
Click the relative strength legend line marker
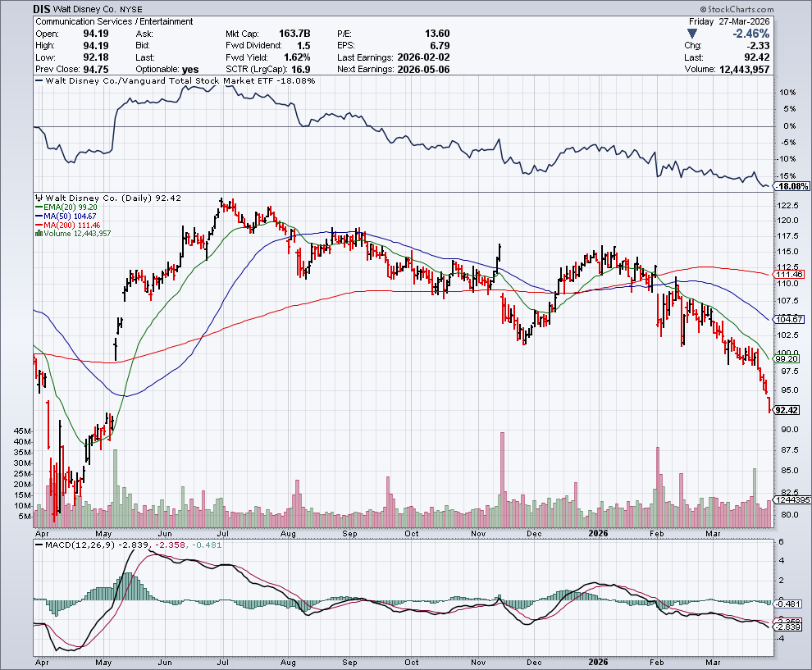pos(38,81)
